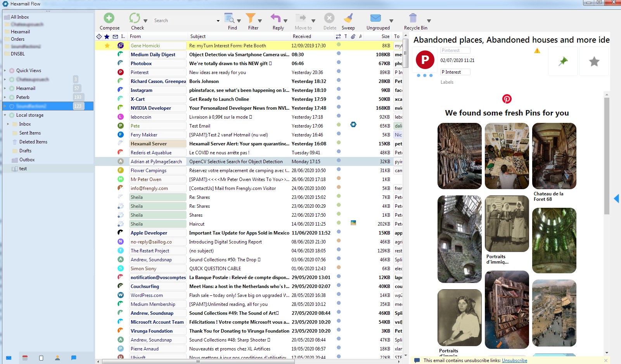Pin the email with the pushpin icon
The width and height of the screenshot is (621, 364).
pyautogui.click(x=562, y=61)
